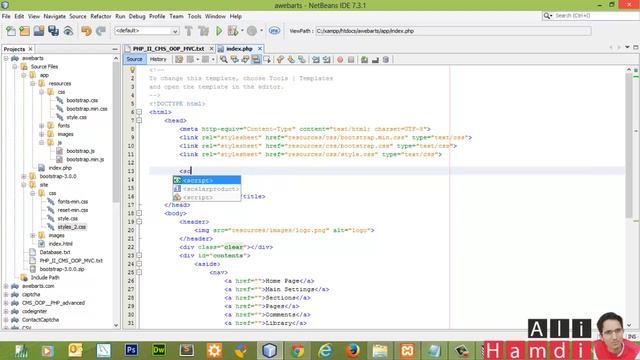Expand the fonts folder node

[x=42, y=126]
